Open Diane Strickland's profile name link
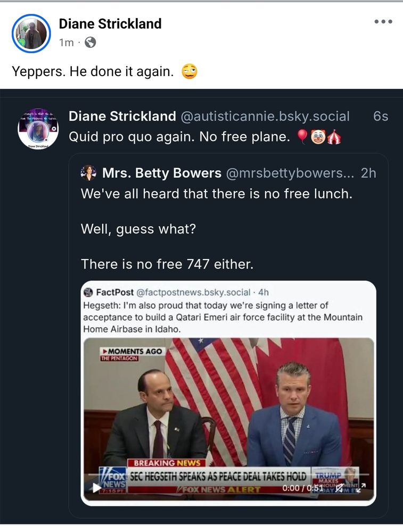This screenshot has height=532, width=403. [x=110, y=24]
